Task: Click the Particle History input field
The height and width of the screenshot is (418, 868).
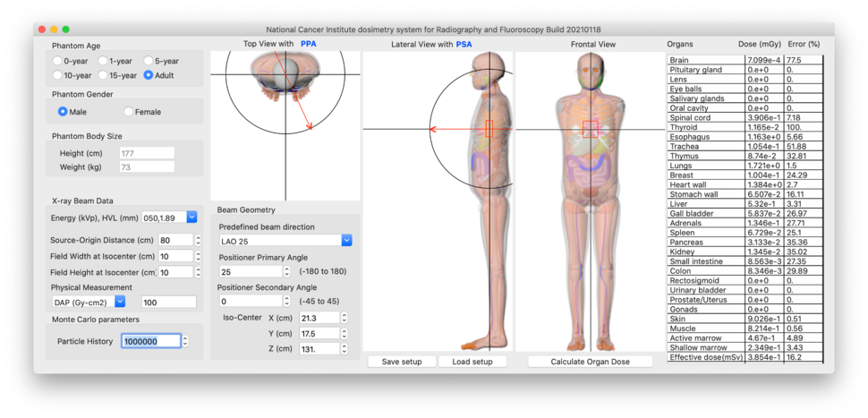Action: pyautogui.click(x=150, y=341)
